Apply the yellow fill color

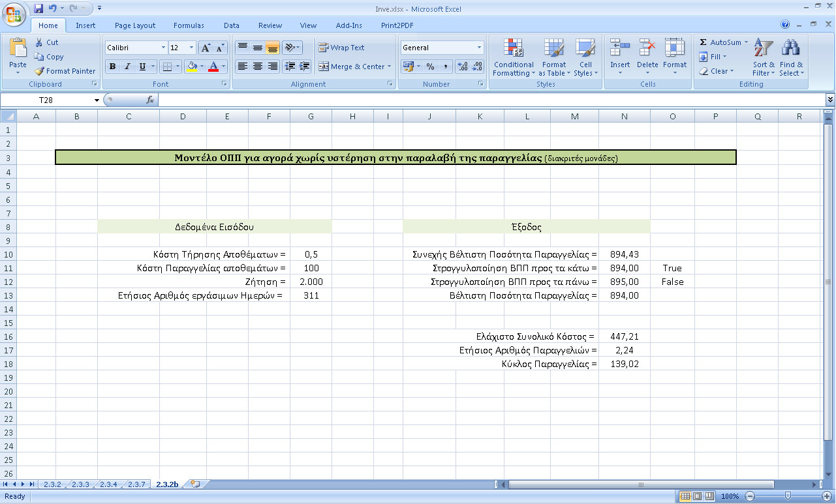(x=192, y=67)
